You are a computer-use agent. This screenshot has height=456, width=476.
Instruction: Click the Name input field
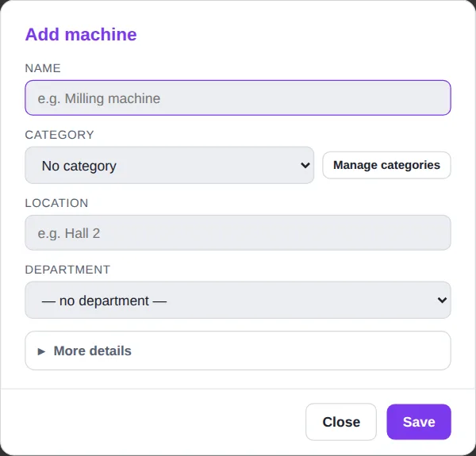(x=238, y=98)
